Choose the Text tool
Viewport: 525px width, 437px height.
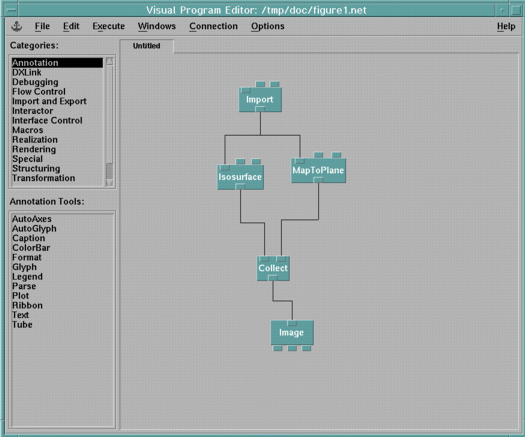point(20,315)
